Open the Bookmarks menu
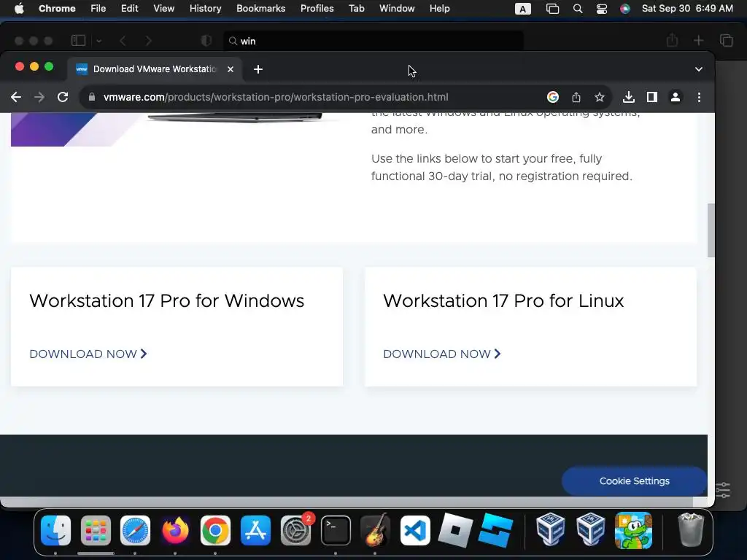 (261, 9)
